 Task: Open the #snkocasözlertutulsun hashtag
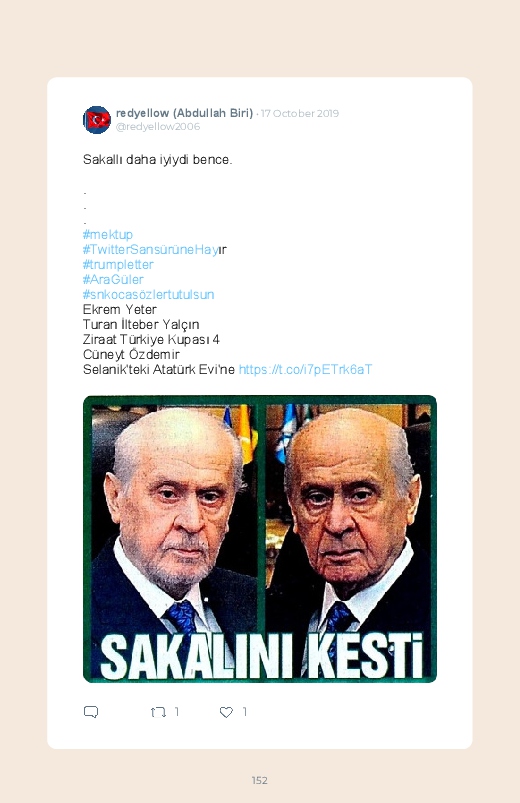(x=149, y=294)
